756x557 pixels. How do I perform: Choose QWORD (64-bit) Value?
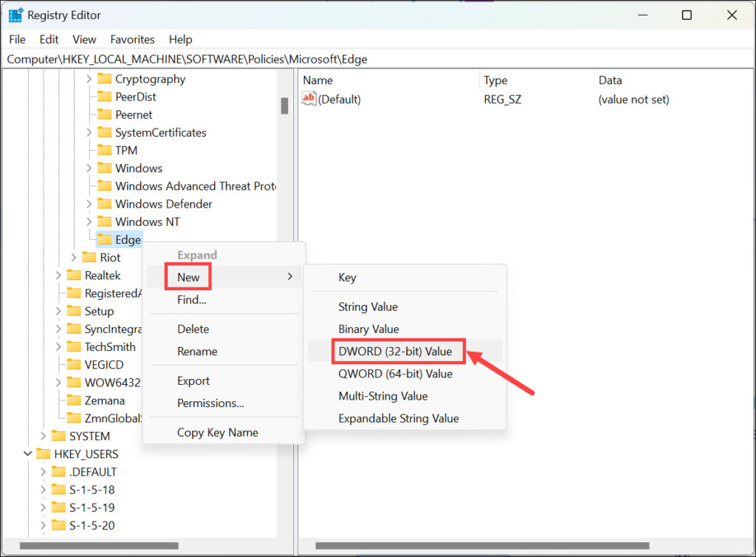pos(405,374)
